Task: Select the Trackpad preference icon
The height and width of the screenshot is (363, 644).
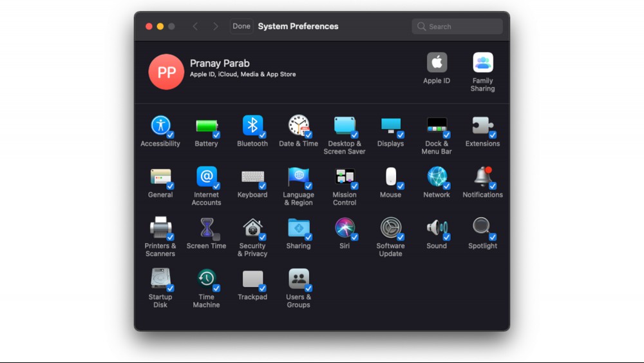Action: [252, 279]
